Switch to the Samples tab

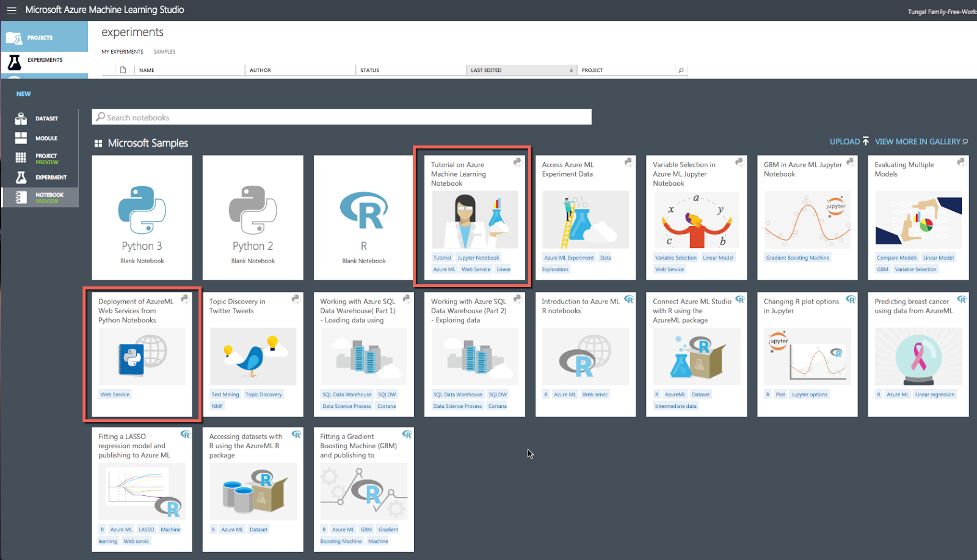click(x=164, y=51)
